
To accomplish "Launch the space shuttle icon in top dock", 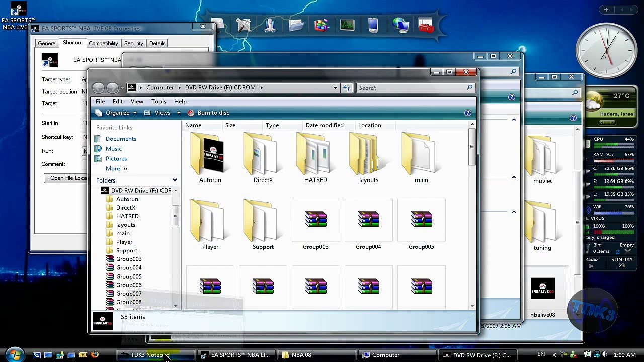I will [270, 25].
